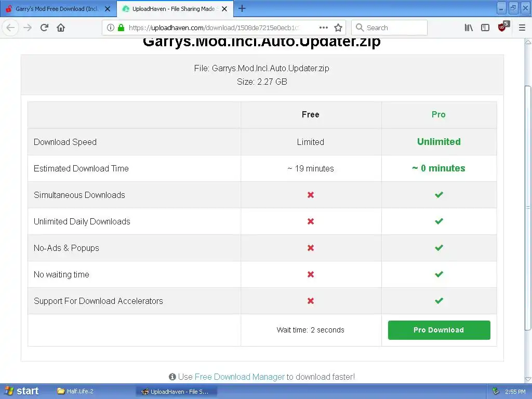Image resolution: width=532 pixels, height=399 pixels.
Task: Close the Garry's Mod Free Download tab
Action: 108,9
